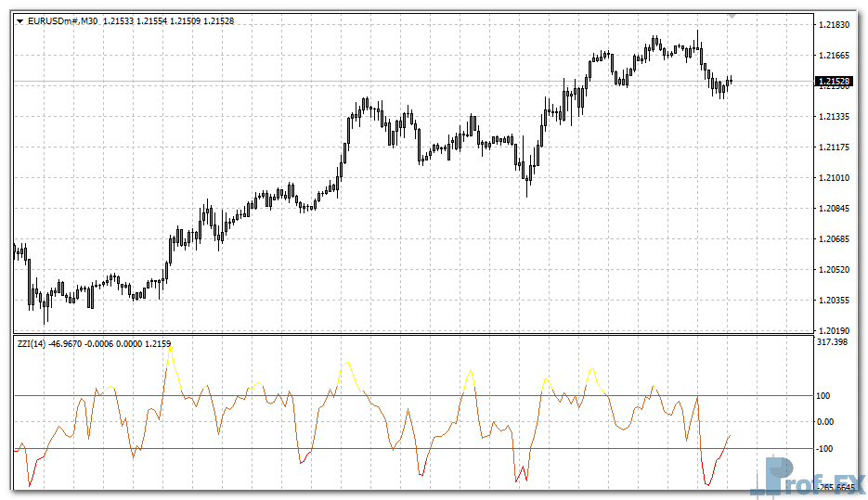Viewport: 868px width, 500px height.
Task: Click the -100 level label on indicator scale
Action: click(x=824, y=449)
